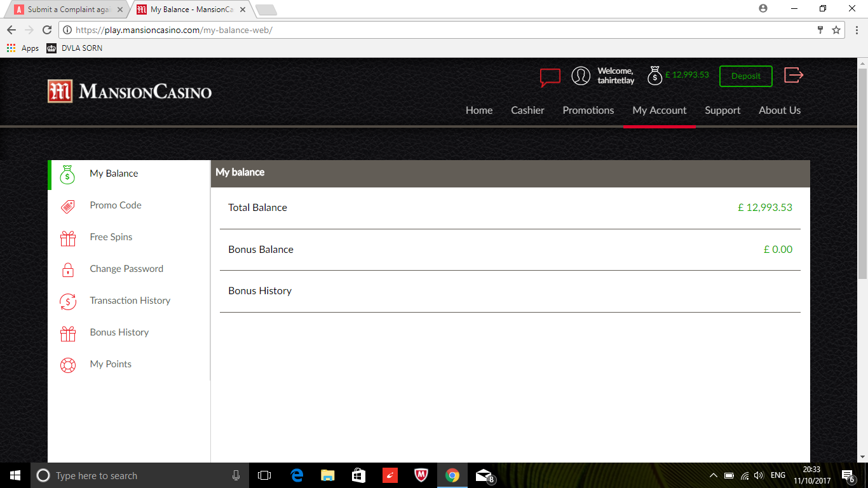Click the red logout arrow icon

[794, 75]
